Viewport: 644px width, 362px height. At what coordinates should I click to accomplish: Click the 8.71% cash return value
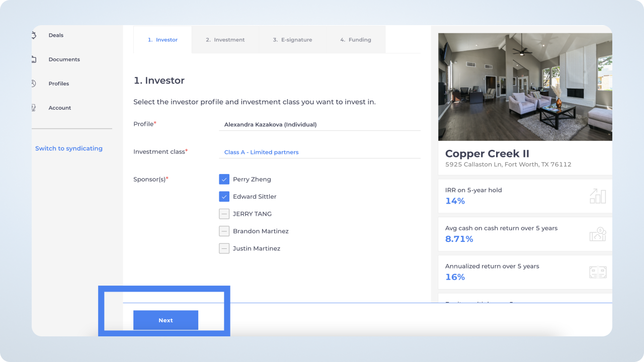459,239
